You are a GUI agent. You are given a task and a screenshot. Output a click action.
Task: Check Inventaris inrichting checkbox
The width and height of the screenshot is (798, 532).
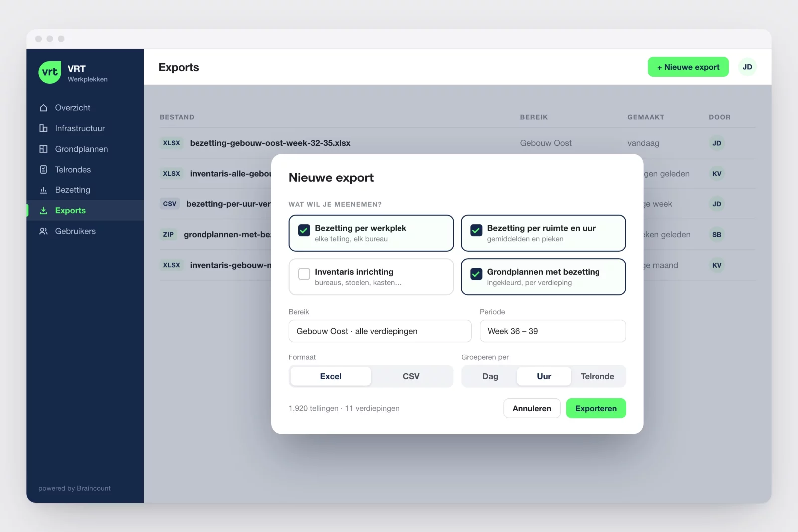pyautogui.click(x=304, y=274)
